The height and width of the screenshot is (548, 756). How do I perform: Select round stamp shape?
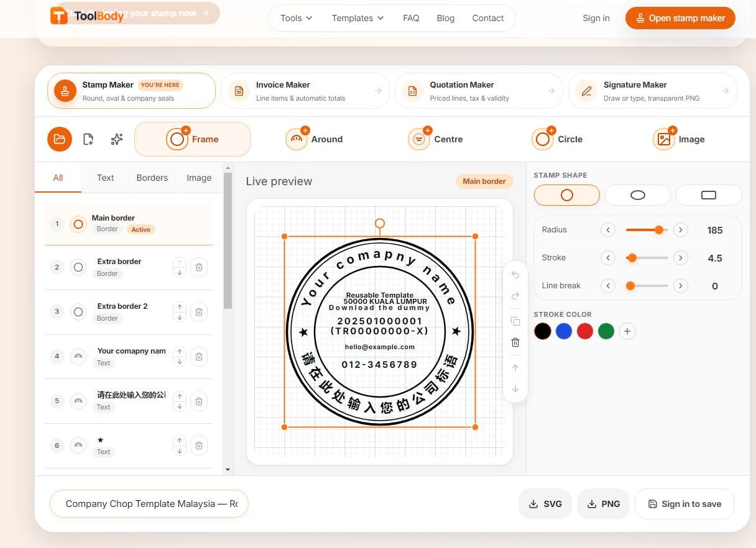(566, 195)
